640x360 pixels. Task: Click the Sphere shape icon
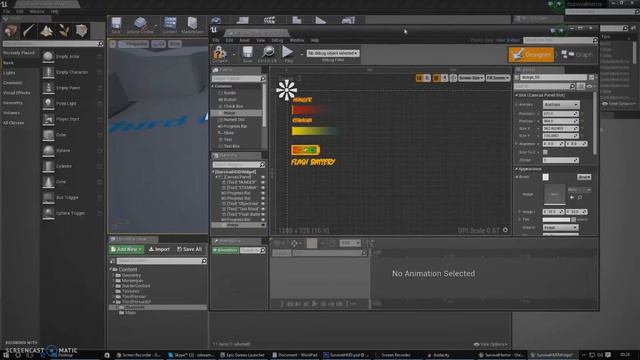48,150
